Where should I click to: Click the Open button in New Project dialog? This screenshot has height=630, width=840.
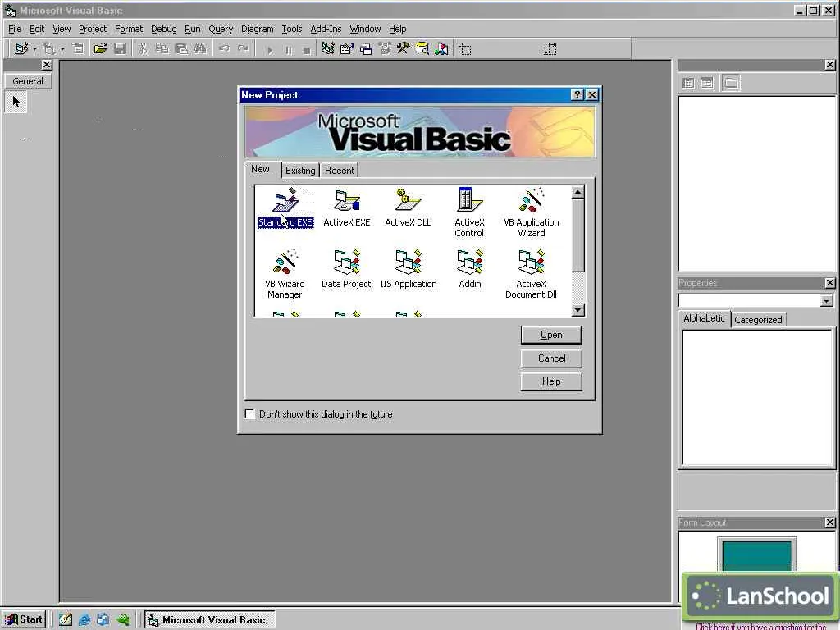point(551,335)
